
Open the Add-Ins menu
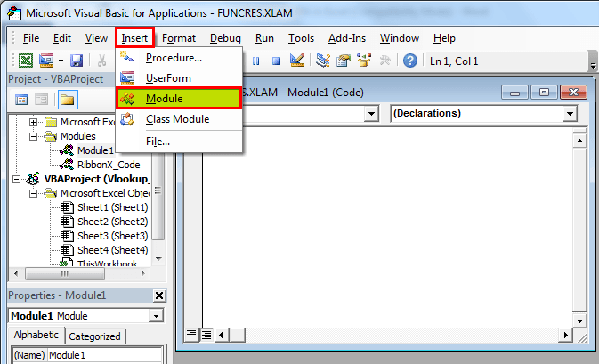347,38
